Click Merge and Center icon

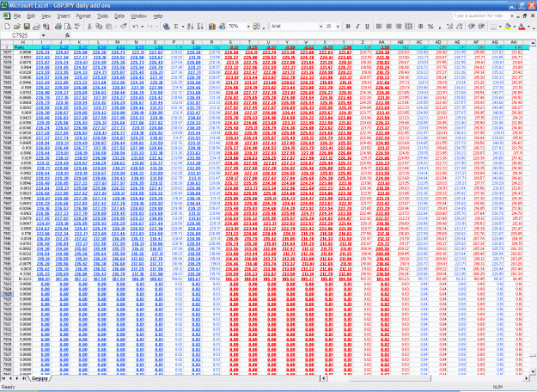point(408,27)
